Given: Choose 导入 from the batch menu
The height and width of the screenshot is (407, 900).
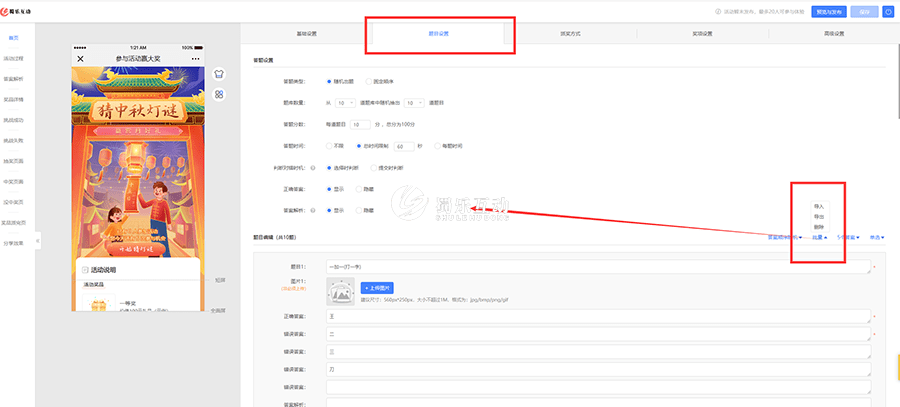Looking at the screenshot, I should click(x=819, y=205).
